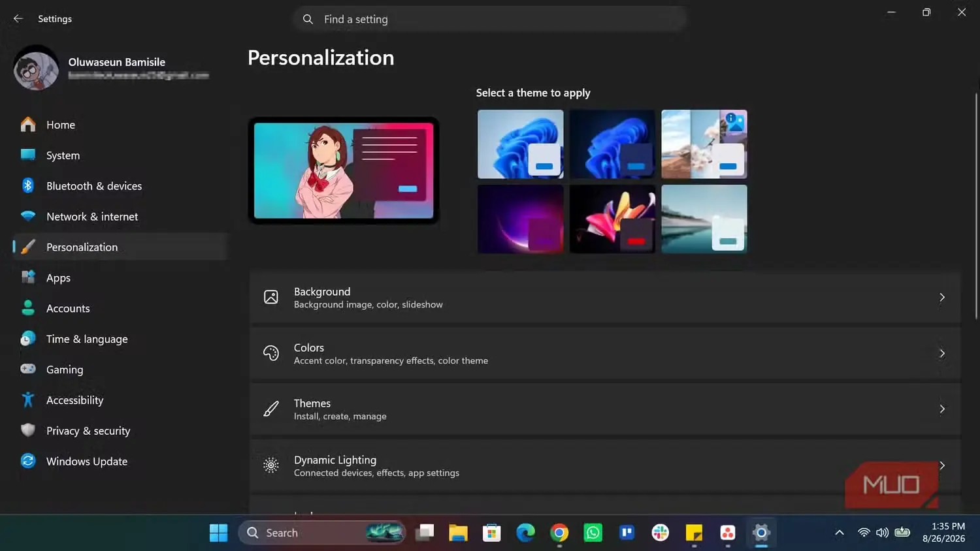Open Slack from the taskbar

coord(661,533)
